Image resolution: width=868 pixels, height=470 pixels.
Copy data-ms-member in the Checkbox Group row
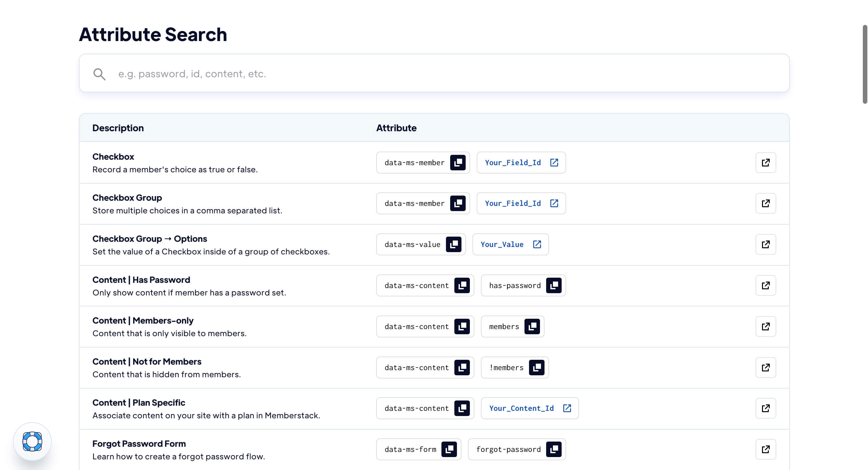[458, 203]
